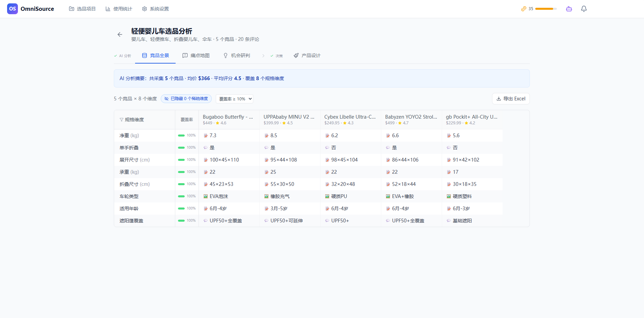Select the Bugaboo Butterfly column header
644x318 pixels.
pyautogui.click(x=228, y=119)
